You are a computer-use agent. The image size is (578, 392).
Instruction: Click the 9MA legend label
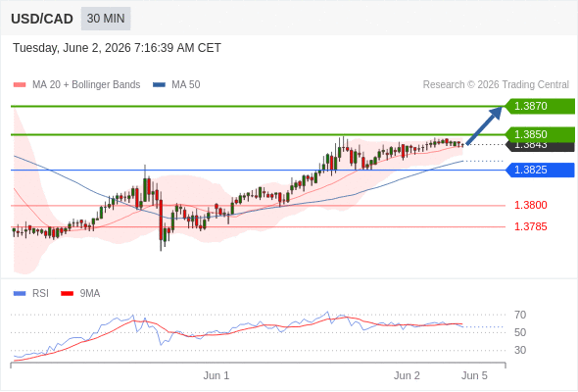click(90, 294)
